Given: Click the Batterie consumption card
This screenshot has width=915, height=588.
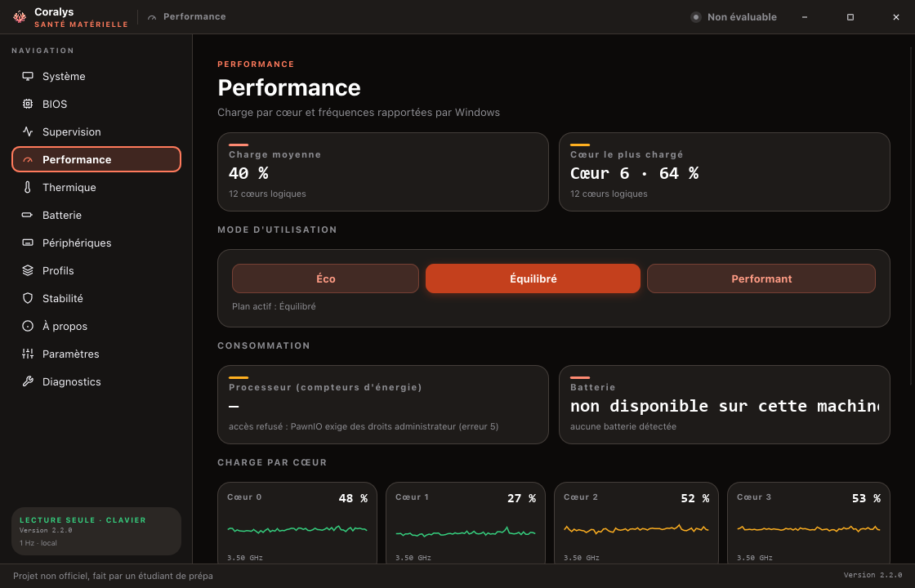Looking at the screenshot, I should [724, 405].
